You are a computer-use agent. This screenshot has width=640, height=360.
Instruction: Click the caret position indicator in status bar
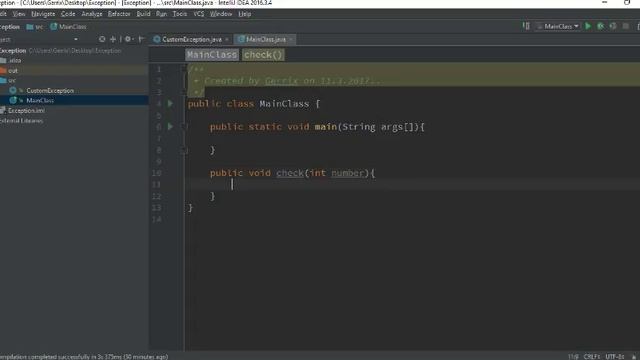(x=573, y=356)
